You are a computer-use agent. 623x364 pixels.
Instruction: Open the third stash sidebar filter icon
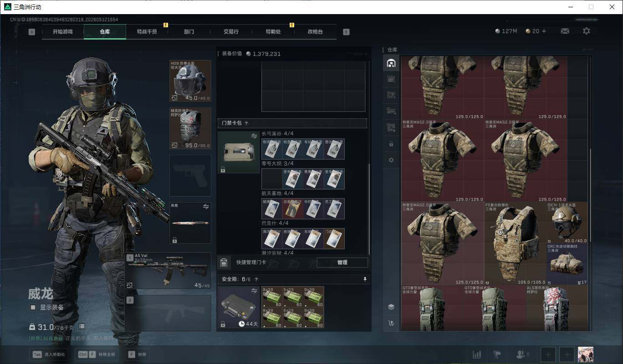coord(391,95)
